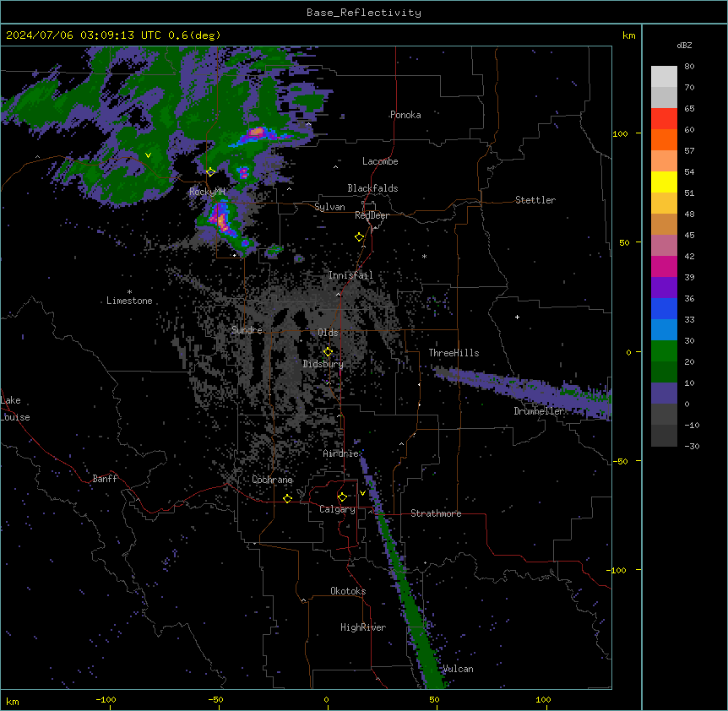
Task: Click the RedDeer city label
Action: [x=372, y=215]
